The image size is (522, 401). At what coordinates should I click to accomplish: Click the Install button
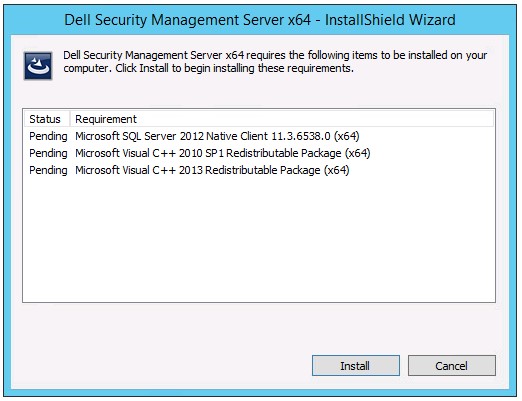(356, 366)
